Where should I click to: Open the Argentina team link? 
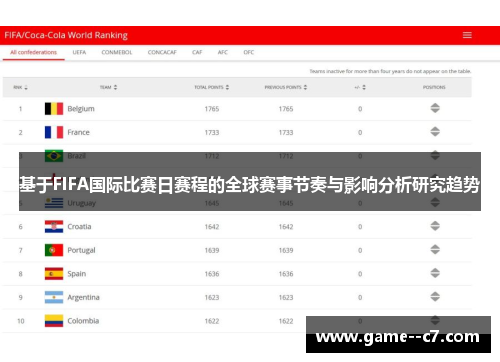tap(83, 297)
